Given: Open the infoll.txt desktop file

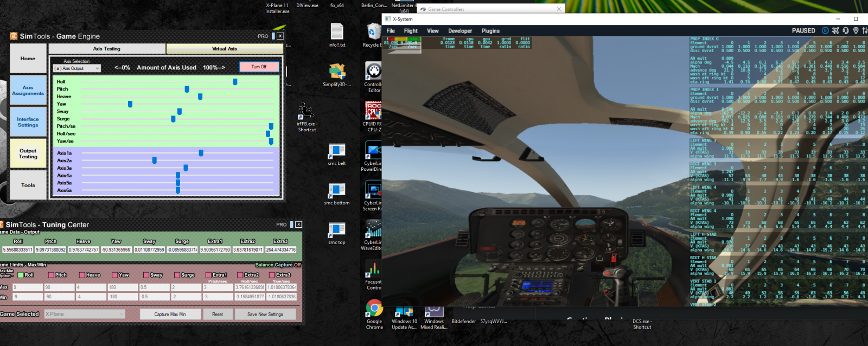Looking at the screenshot, I should [x=337, y=35].
